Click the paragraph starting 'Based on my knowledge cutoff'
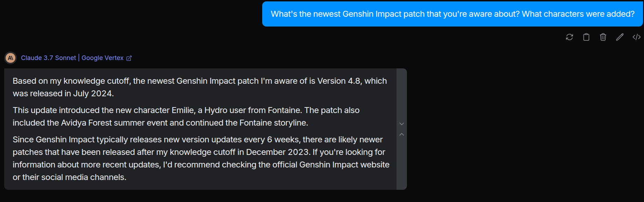The height and width of the screenshot is (202, 644). [200, 87]
